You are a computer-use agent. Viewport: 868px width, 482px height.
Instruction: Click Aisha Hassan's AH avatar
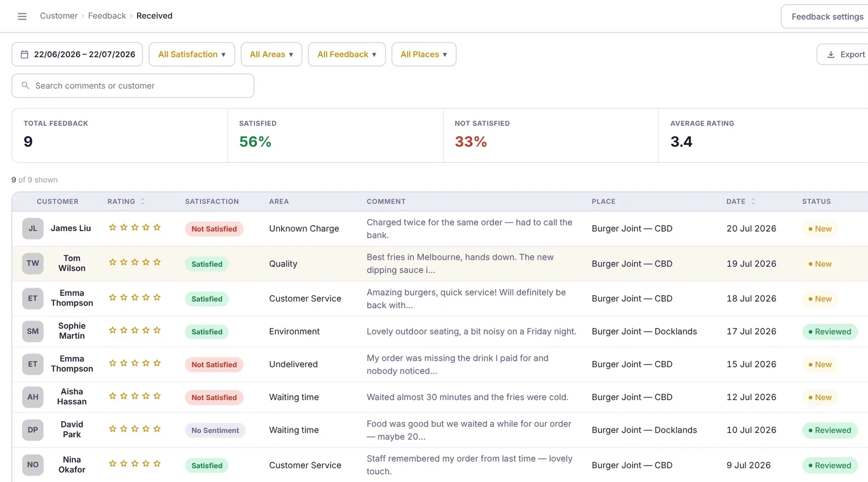point(33,397)
